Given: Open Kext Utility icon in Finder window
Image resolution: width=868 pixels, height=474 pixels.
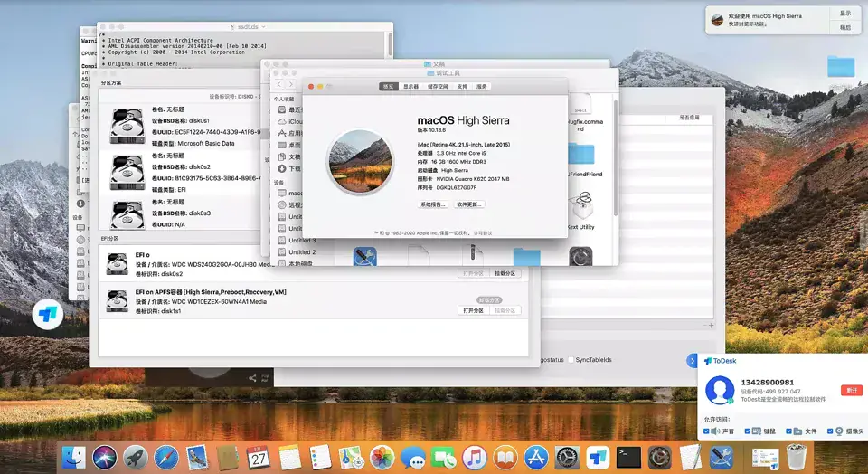Looking at the screenshot, I should (x=580, y=205).
